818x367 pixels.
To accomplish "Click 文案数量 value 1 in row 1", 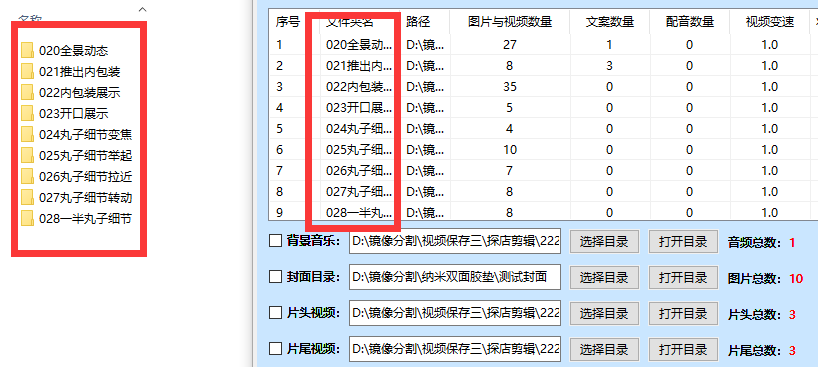I will pyautogui.click(x=609, y=45).
